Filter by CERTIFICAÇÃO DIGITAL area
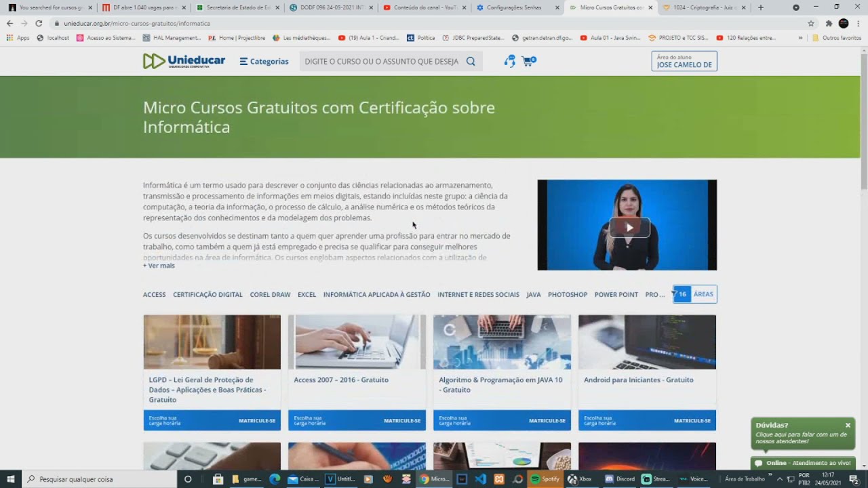The image size is (868, 488). [208, 294]
